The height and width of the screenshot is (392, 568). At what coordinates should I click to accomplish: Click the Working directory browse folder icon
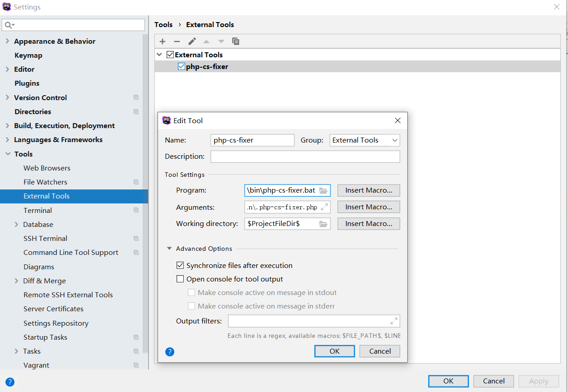click(323, 224)
